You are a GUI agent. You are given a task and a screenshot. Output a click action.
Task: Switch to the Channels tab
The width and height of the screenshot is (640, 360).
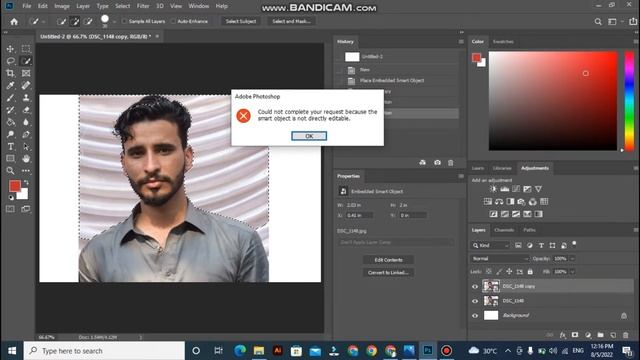[504, 230]
